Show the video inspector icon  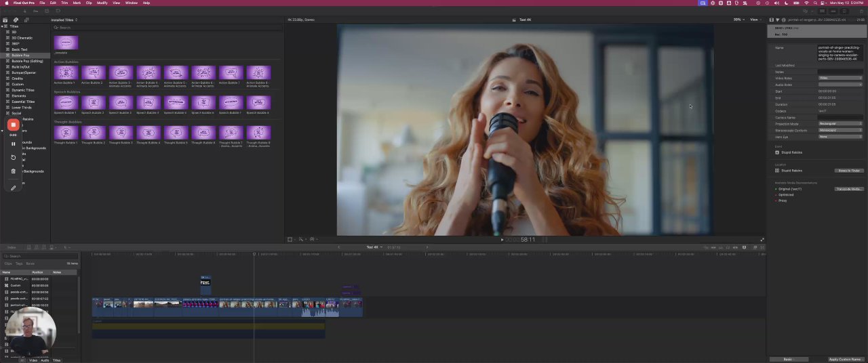772,20
